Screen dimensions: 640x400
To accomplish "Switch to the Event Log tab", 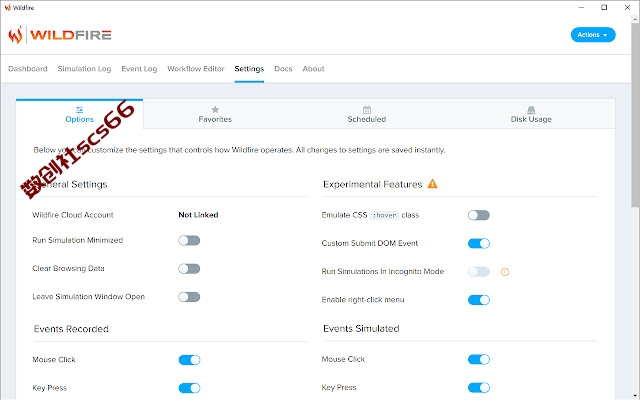I will [139, 69].
